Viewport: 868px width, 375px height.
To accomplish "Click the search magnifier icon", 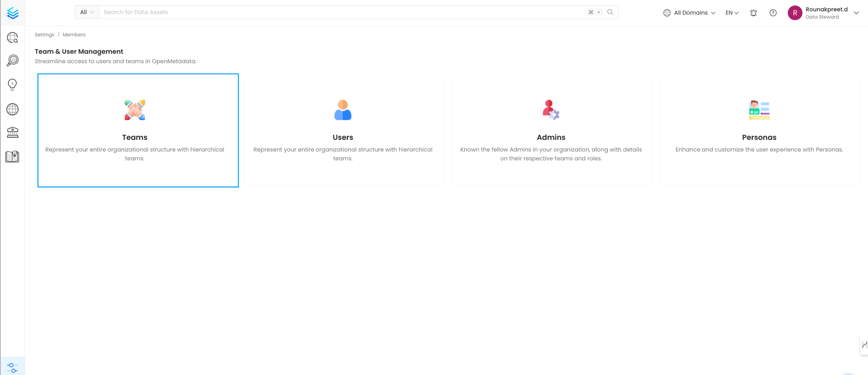I will pos(610,12).
